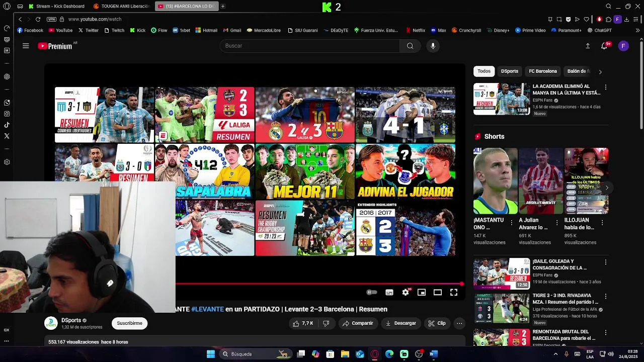Go back in browser history
Image resolution: width=644 pixels, height=362 pixels.
click(x=20, y=19)
